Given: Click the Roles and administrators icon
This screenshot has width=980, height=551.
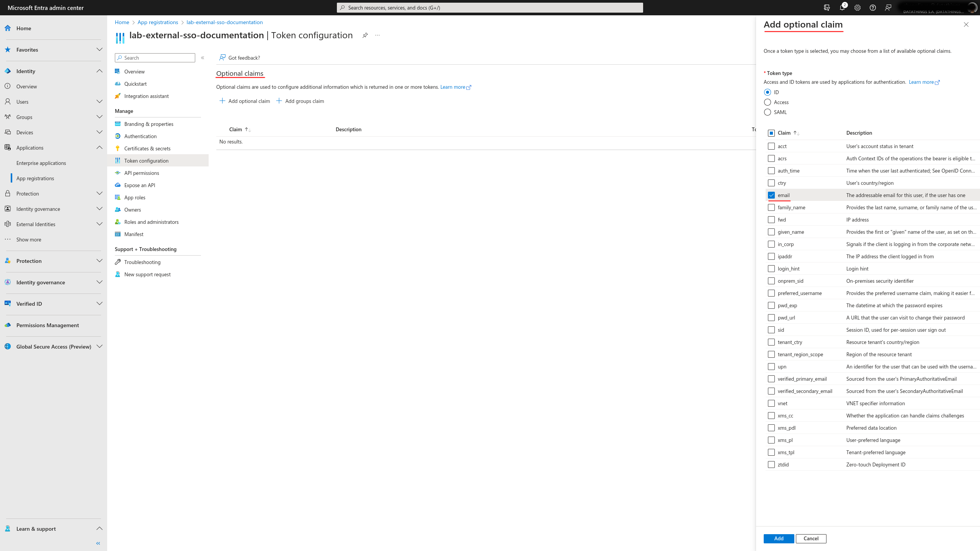Looking at the screenshot, I should click(x=118, y=222).
